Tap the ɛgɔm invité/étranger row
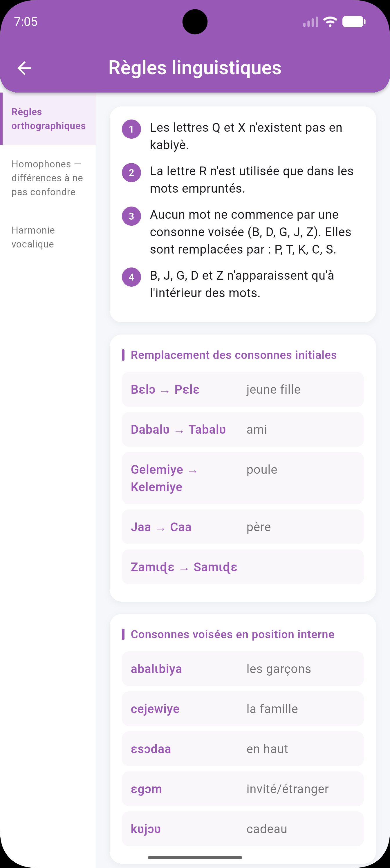The image size is (390, 868). [243, 789]
